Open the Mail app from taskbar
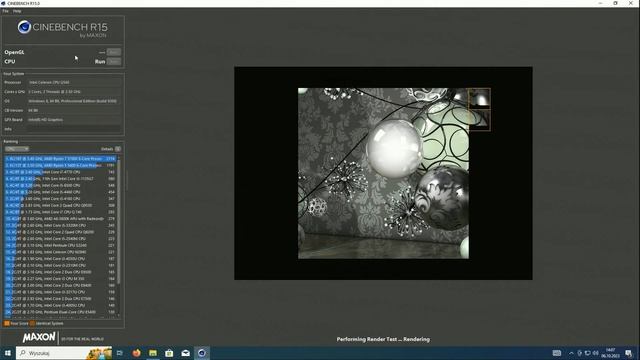640x360 pixels. 185,353
